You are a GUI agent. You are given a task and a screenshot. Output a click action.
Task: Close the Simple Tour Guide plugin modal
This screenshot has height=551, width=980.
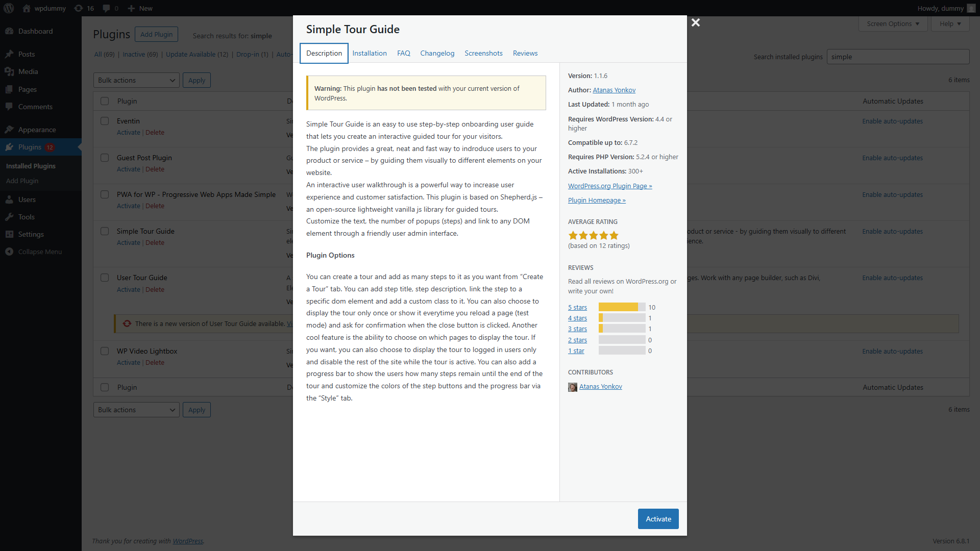point(695,22)
